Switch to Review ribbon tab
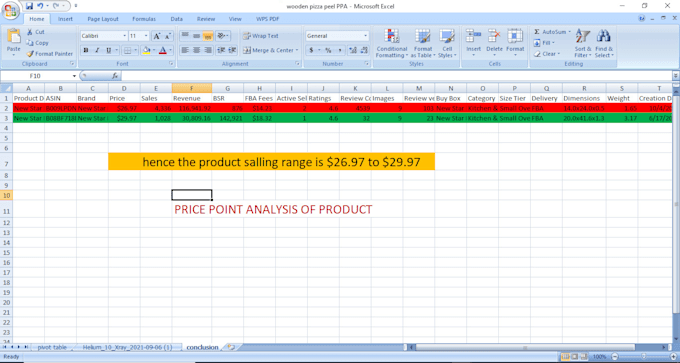The height and width of the screenshot is (363, 680). coord(206,19)
